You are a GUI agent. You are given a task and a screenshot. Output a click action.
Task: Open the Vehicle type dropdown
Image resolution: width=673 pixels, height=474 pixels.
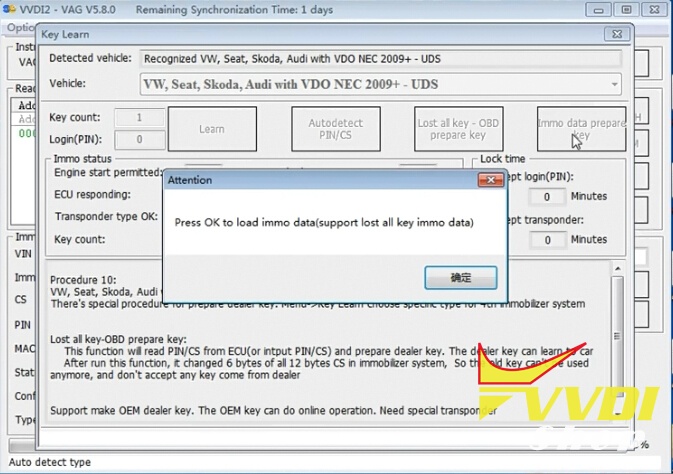point(615,85)
